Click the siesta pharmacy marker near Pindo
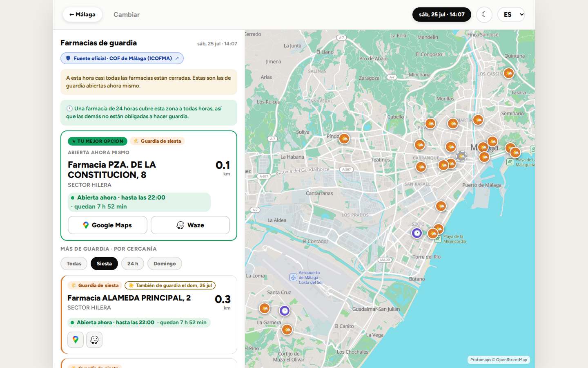 344,139
